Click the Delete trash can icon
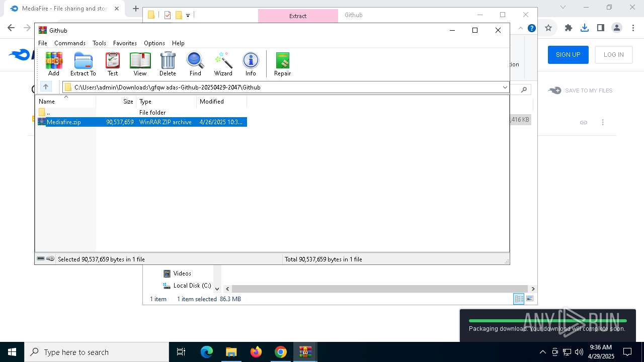Viewport: 644px width, 362px height. click(x=168, y=64)
